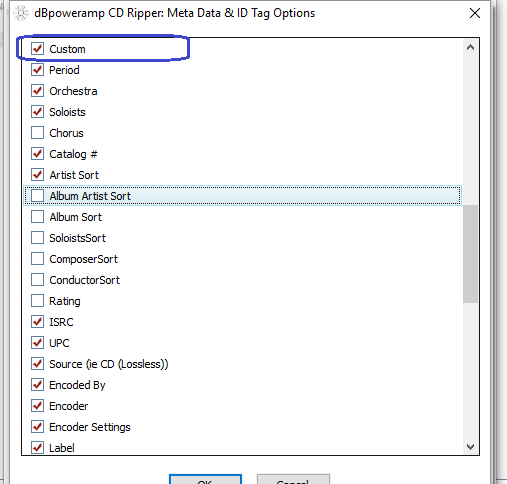This screenshot has width=507, height=484.
Task: Disable the Orchestra tag option
Action: [37, 91]
